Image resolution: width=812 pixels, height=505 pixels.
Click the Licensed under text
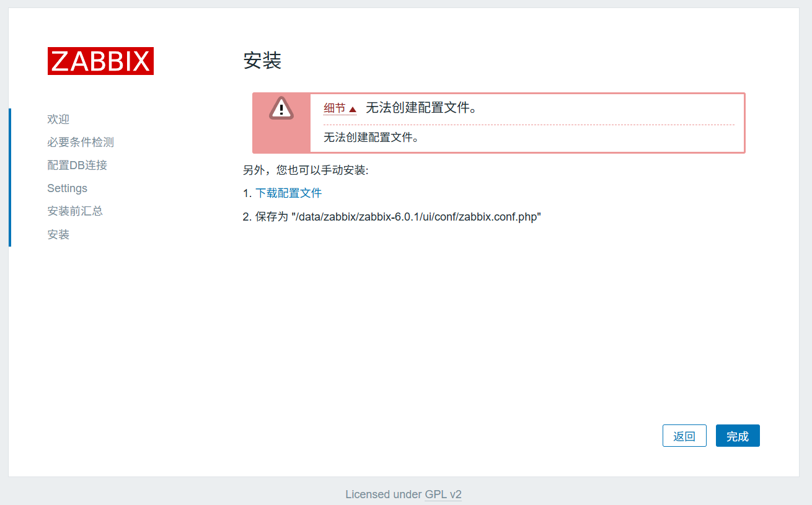pyautogui.click(x=384, y=494)
